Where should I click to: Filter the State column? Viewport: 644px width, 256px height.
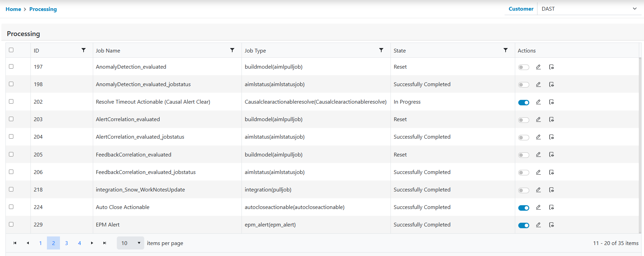tap(505, 50)
